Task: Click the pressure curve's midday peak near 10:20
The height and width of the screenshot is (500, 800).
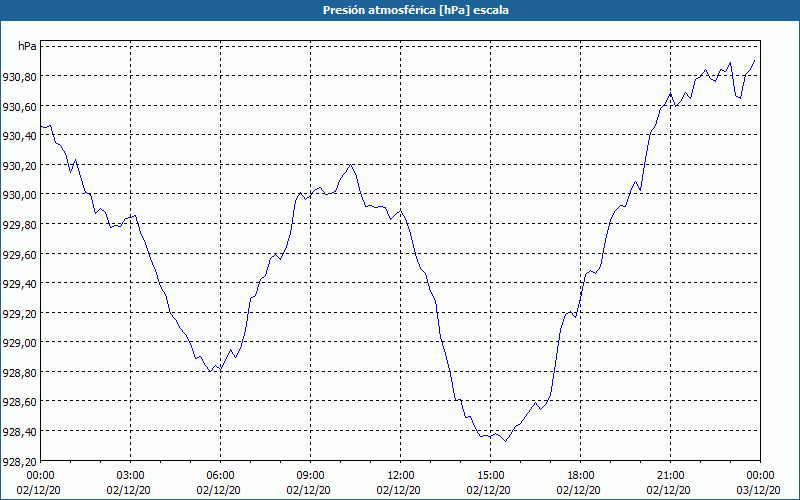Action: pos(351,165)
